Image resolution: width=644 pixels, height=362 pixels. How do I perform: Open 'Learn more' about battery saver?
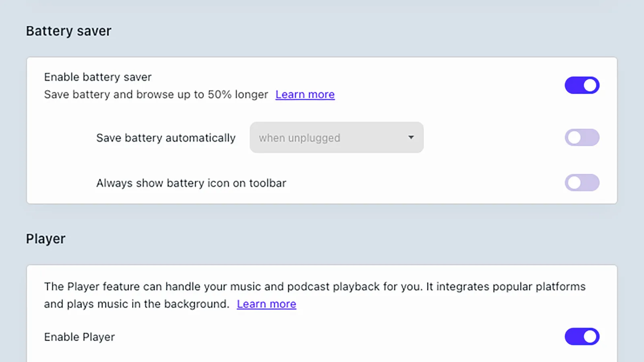click(305, 94)
